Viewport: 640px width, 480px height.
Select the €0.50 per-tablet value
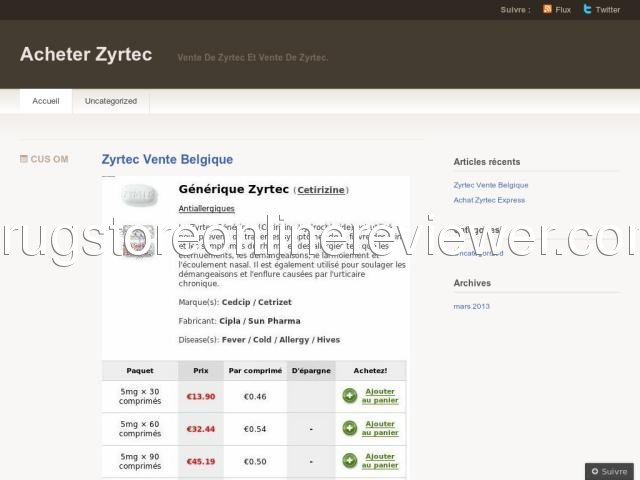(x=255, y=462)
